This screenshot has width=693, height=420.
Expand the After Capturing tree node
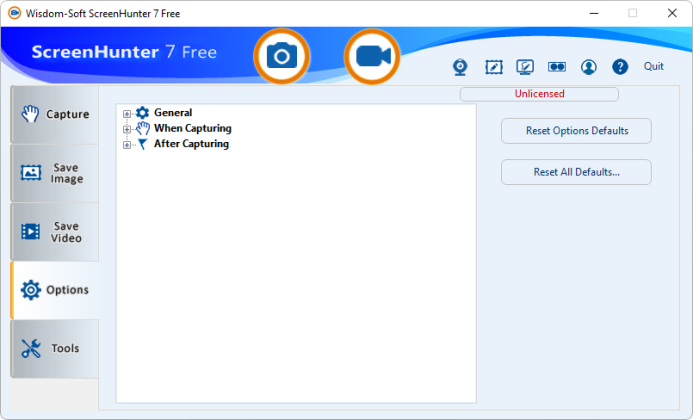(127, 145)
